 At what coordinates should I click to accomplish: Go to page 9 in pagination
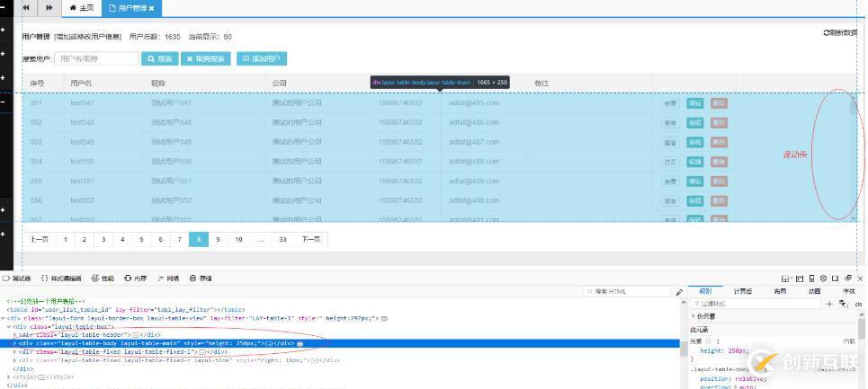218,239
